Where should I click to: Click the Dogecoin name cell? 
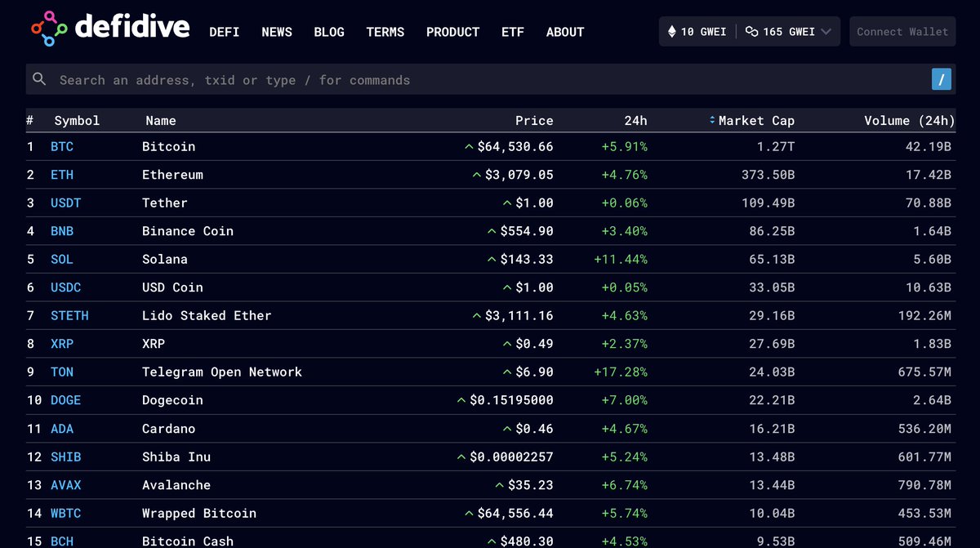(172, 400)
